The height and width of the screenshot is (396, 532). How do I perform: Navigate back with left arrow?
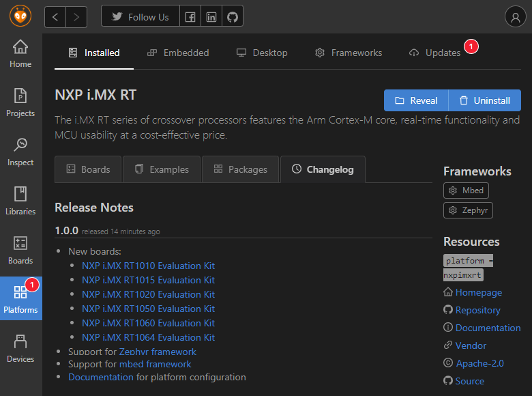point(55,16)
